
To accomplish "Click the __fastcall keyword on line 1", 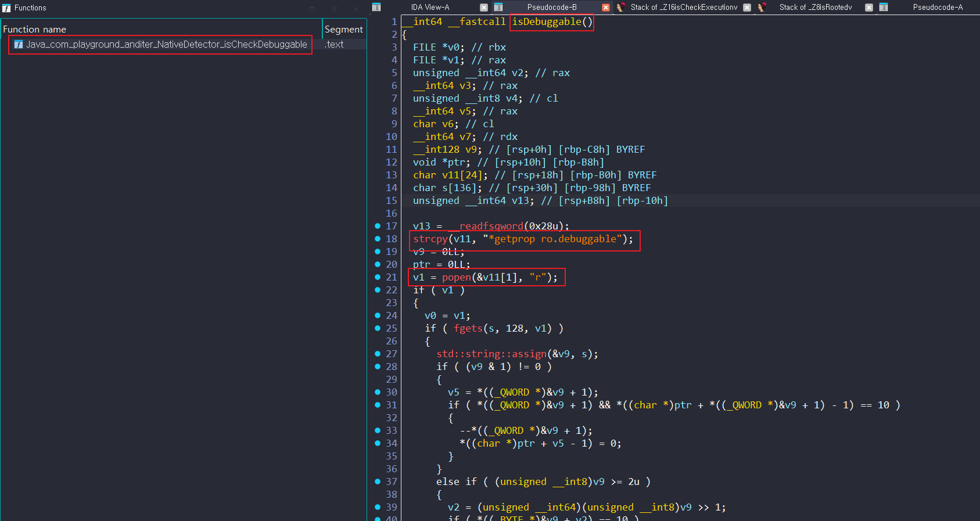I will click(x=477, y=21).
